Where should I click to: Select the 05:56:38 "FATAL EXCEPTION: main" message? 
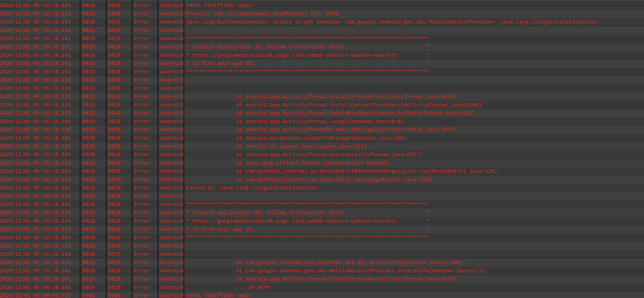tap(219, 5)
